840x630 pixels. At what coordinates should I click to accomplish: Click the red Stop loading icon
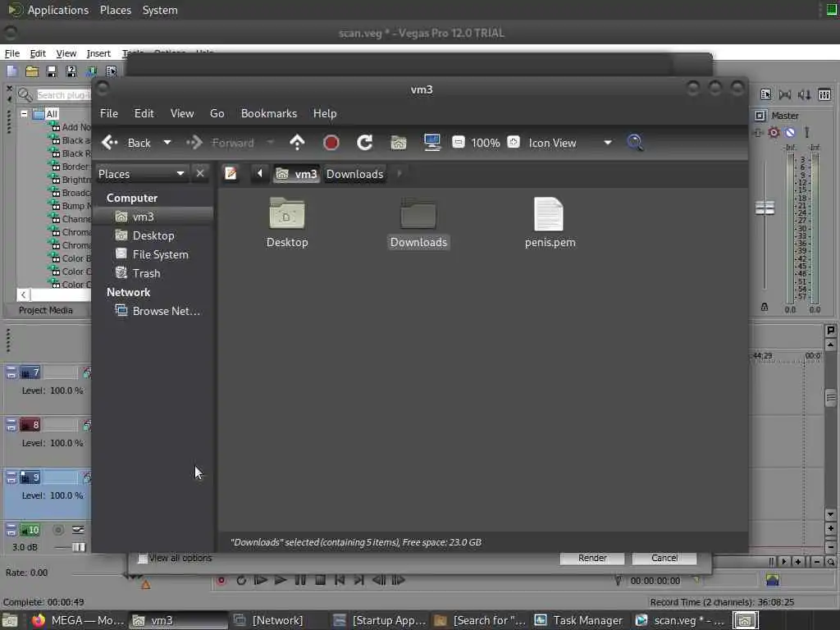tap(331, 143)
